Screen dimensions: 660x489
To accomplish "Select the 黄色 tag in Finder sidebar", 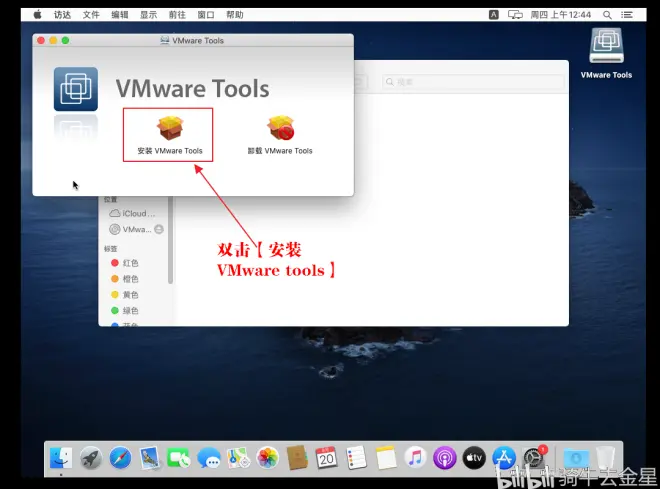I will [125, 295].
